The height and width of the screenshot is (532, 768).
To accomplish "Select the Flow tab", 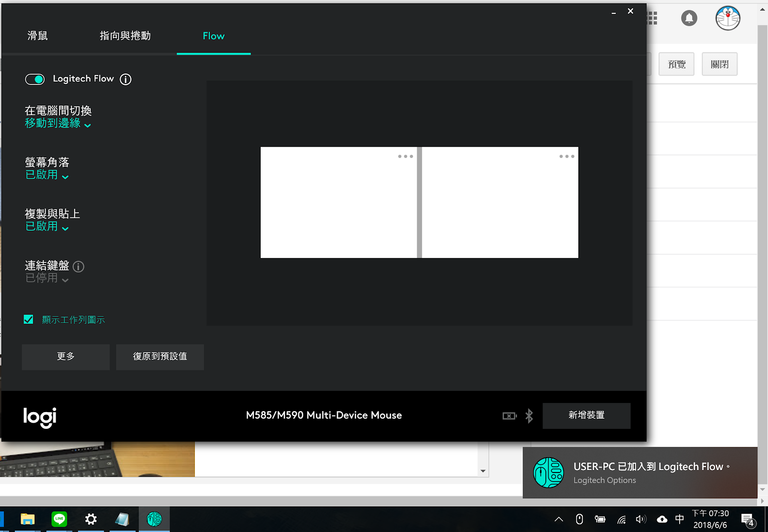I will pos(214,36).
